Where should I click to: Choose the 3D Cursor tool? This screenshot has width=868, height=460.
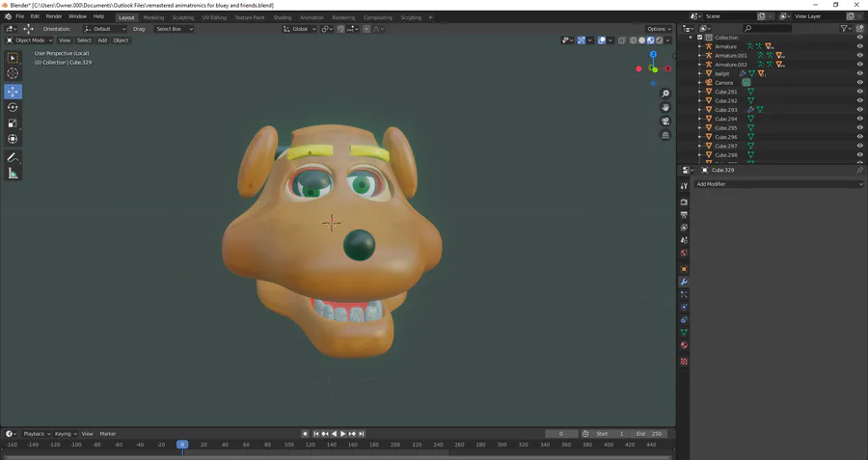[x=13, y=73]
